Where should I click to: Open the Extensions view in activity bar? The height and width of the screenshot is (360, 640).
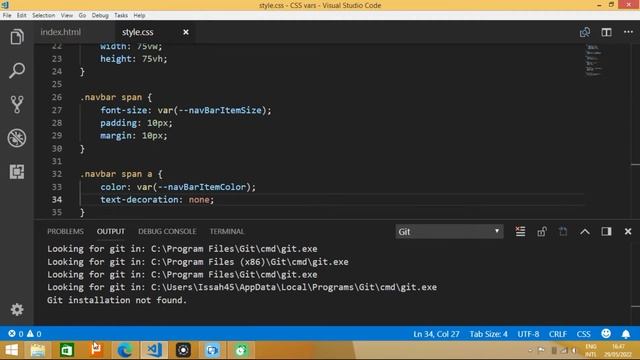coord(17,172)
